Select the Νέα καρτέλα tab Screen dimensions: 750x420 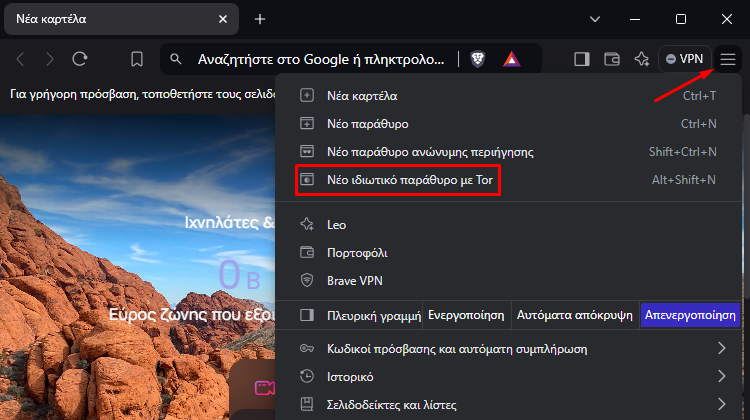point(110,19)
